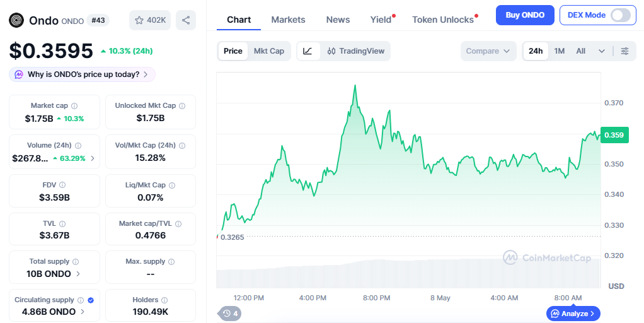Click info icon next to Circulating supply

(x=81, y=300)
